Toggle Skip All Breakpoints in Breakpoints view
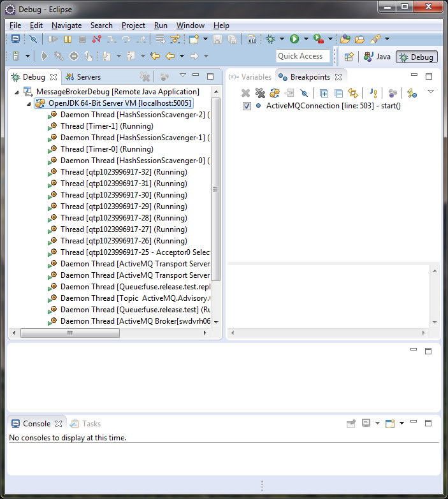 (304, 93)
